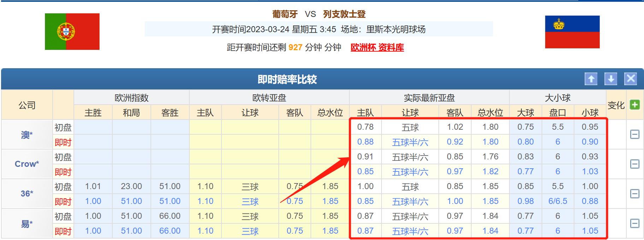Click the green plus icon beside 变化
This screenshot has width=644, height=240.
(x=635, y=105)
